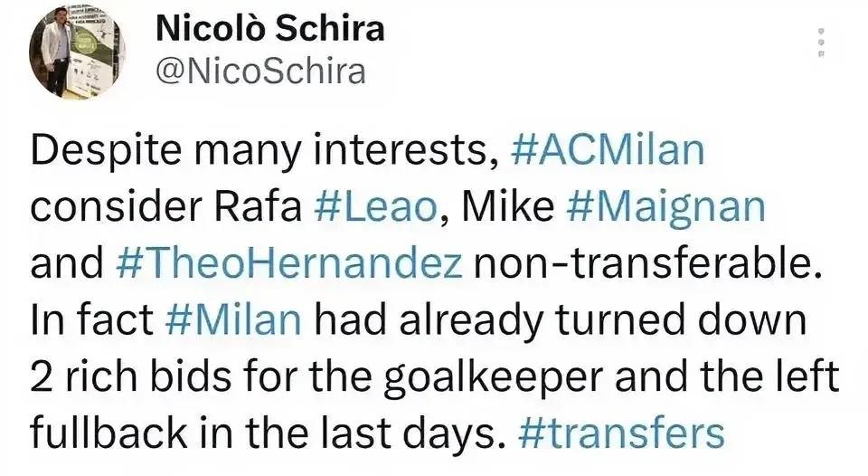Image resolution: width=868 pixels, height=476 pixels.
Task: Click the name "Mike" in the tweet
Action: tap(507, 206)
